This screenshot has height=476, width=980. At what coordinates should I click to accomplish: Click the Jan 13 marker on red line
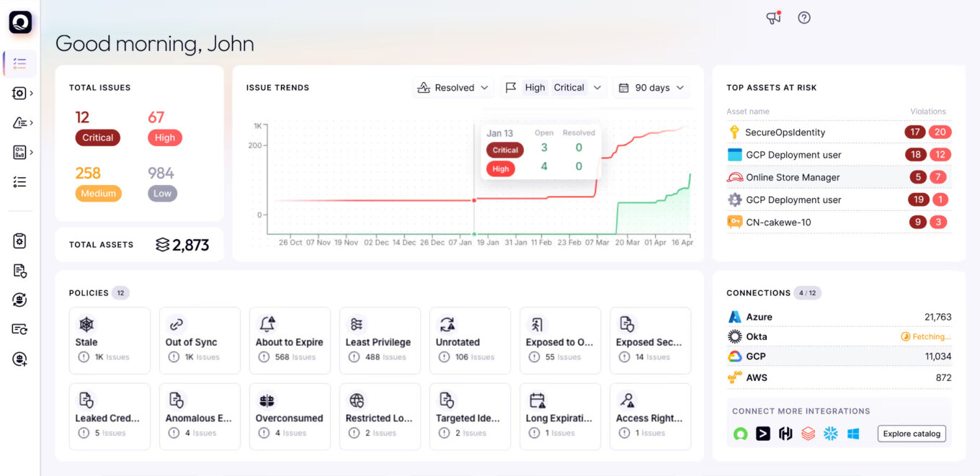point(473,200)
